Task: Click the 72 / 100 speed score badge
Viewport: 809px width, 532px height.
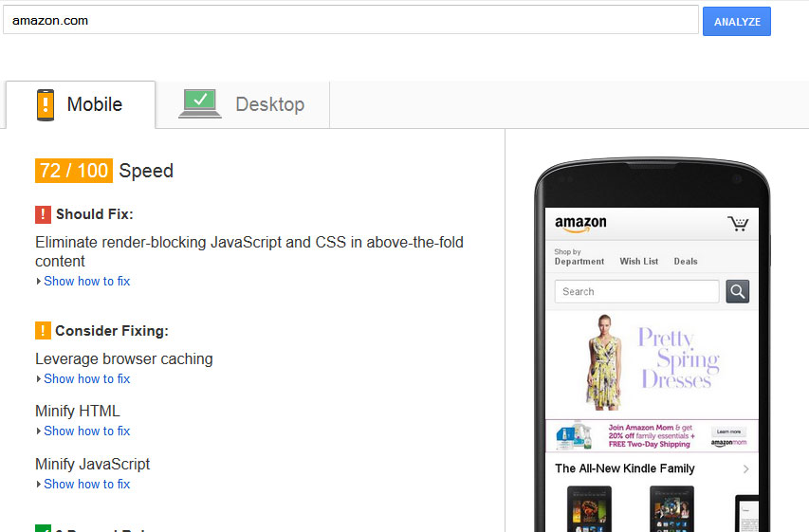Action: click(74, 171)
